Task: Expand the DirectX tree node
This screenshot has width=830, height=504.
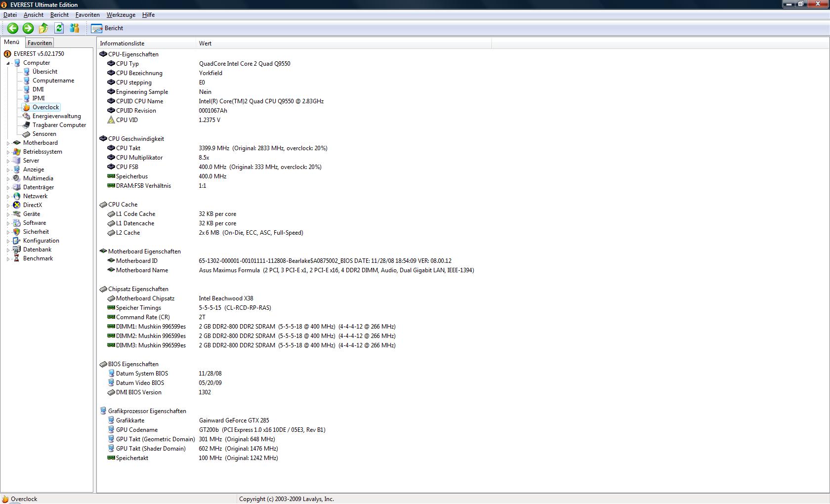Action: coord(8,206)
